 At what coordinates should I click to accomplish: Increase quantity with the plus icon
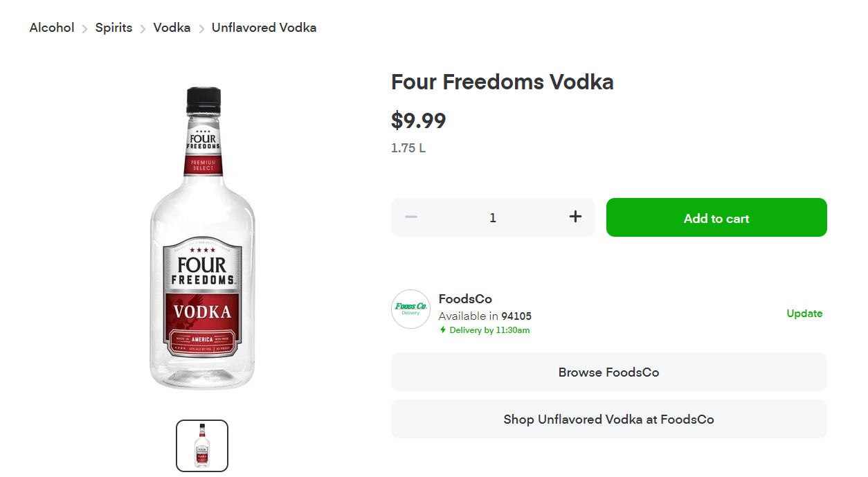pyautogui.click(x=575, y=217)
